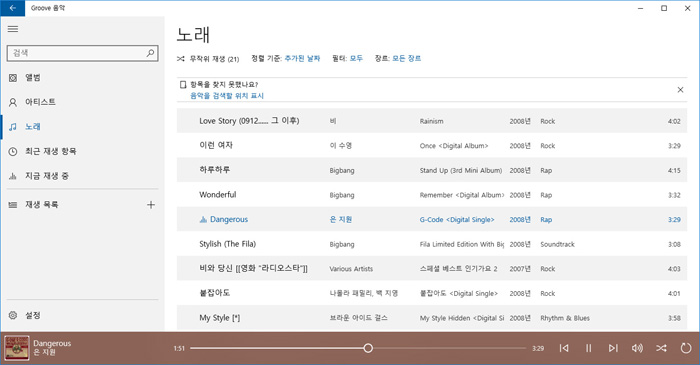Click the Soundtrack genre of Stylish row
This screenshot has width=700, height=365.
[557, 245]
